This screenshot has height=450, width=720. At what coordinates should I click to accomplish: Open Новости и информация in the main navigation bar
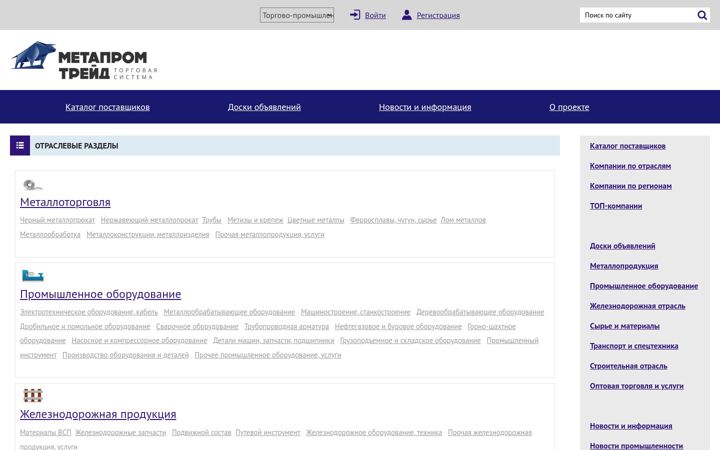click(x=425, y=107)
